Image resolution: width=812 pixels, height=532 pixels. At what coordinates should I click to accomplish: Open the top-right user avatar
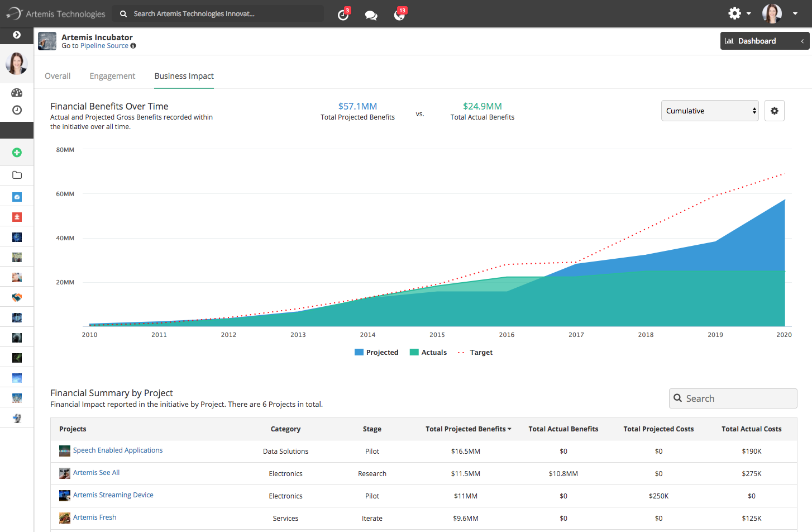click(x=772, y=13)
